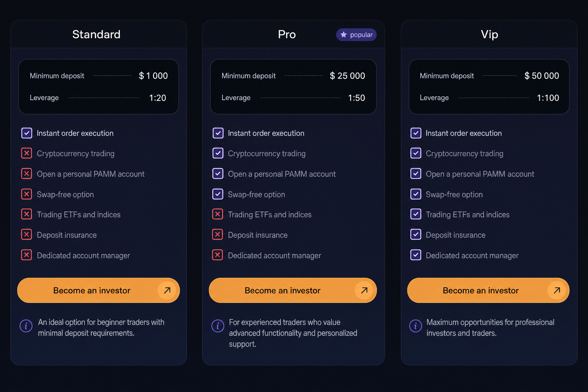Toggle Vip's Trading ETFs and indices checkbox
The width and height of the screenshot is (588, 392).
(416, 214)
